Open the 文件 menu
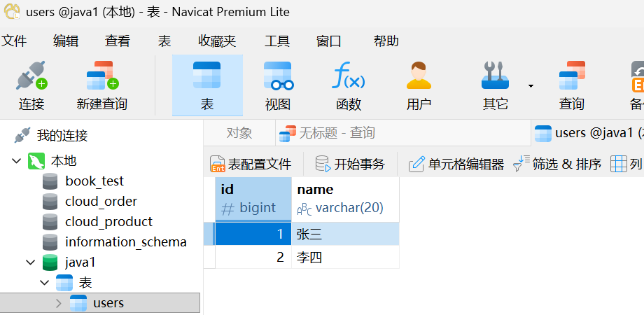The image size is (644, 315). coord(14,41)
